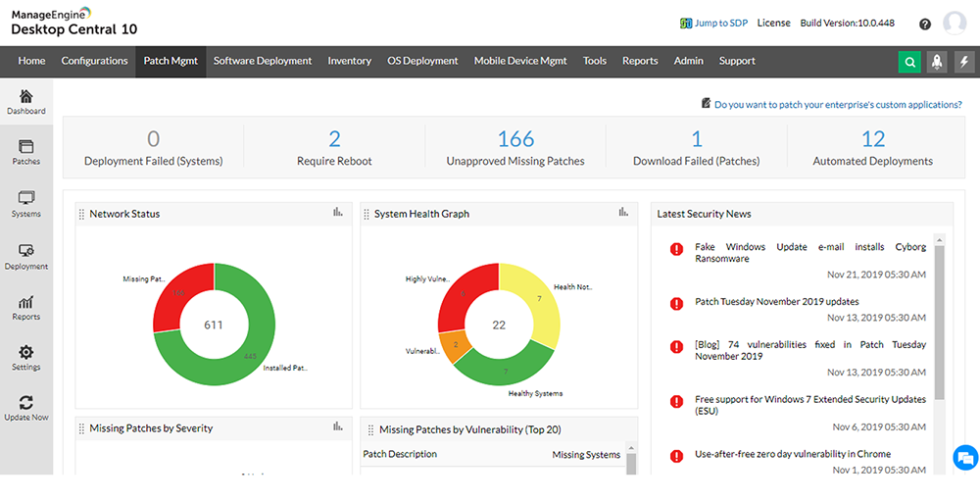The height and width of the screenshot is (501, 980).
Task: Open Use-after-free zero day Chrome article
Action: [793, 454]
